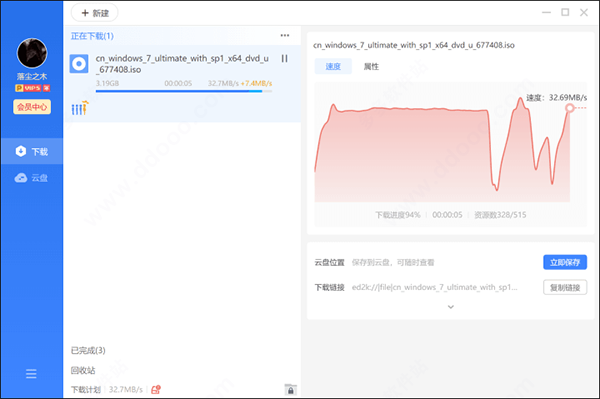This screenshot has height=399, width=600.
Task: Switch to the 属性 properties tab
Action: point(371,67)
